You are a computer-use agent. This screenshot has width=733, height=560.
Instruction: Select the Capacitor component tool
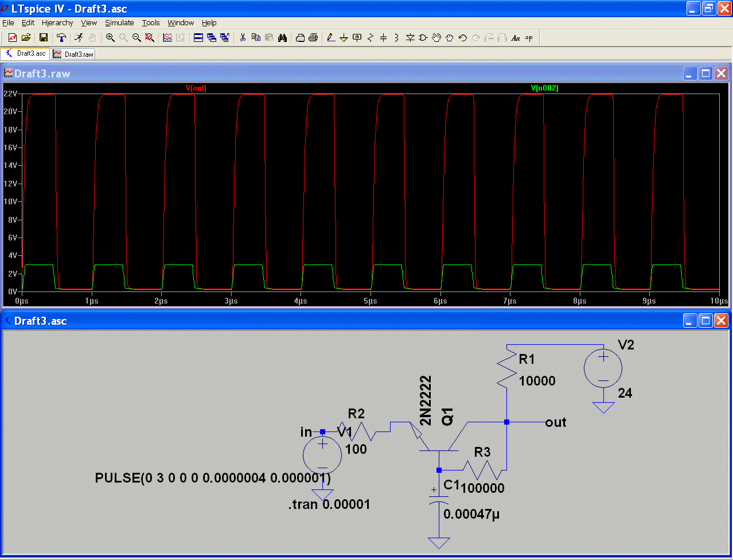point(383,38)
